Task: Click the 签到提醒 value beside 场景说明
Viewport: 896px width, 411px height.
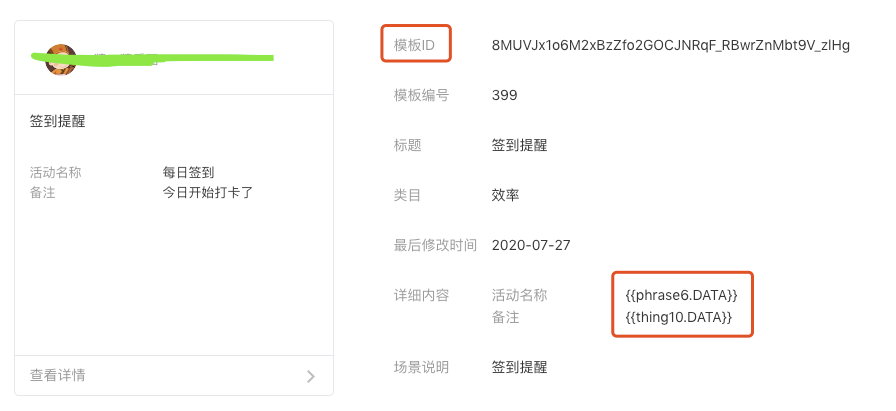Action: pyautogui.click(x=519, y=367)
